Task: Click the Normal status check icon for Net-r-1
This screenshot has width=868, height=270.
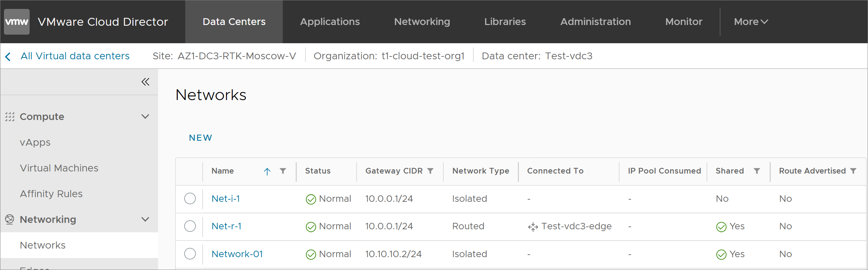Action: tap(311, 227)
